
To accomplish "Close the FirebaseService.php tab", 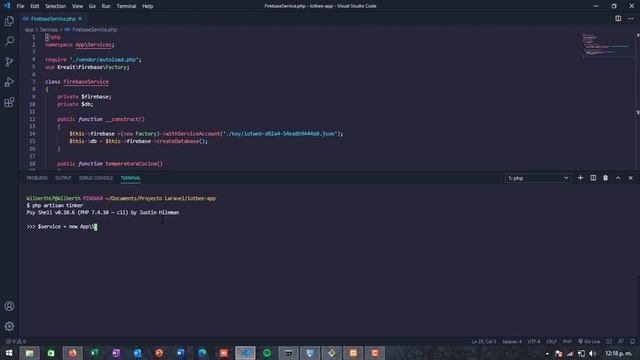I will pyautogui.click(x=80, y=19).
